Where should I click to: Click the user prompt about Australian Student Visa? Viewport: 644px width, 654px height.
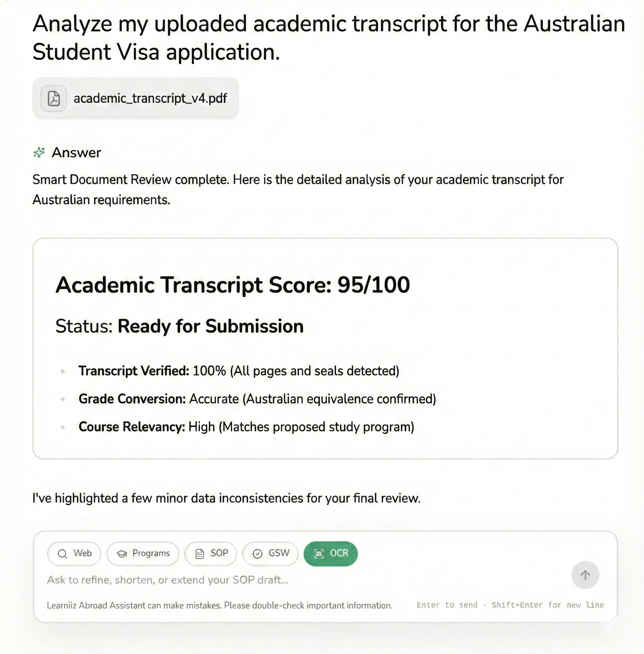pos(328,37)
